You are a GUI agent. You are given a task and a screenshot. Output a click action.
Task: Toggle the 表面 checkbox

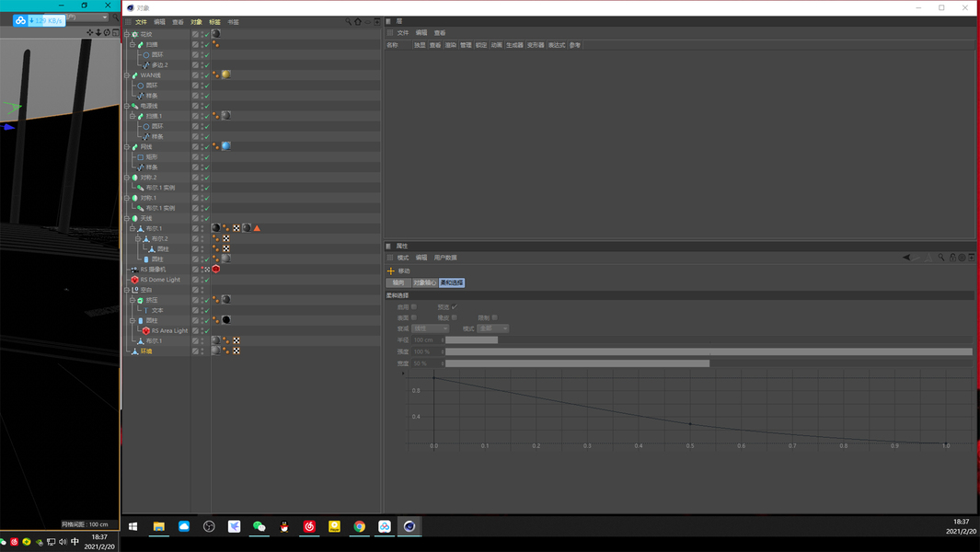click(414, 317)
